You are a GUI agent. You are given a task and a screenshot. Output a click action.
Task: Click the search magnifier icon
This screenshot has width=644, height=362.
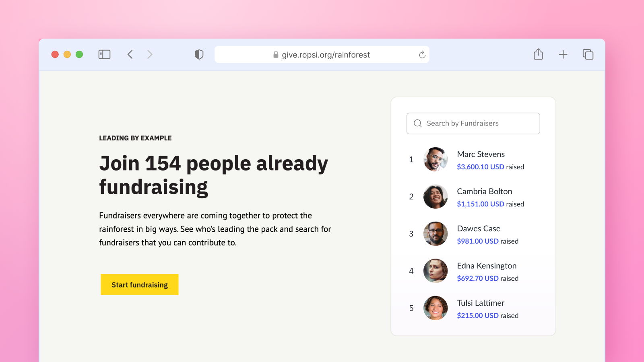(418, 123)
